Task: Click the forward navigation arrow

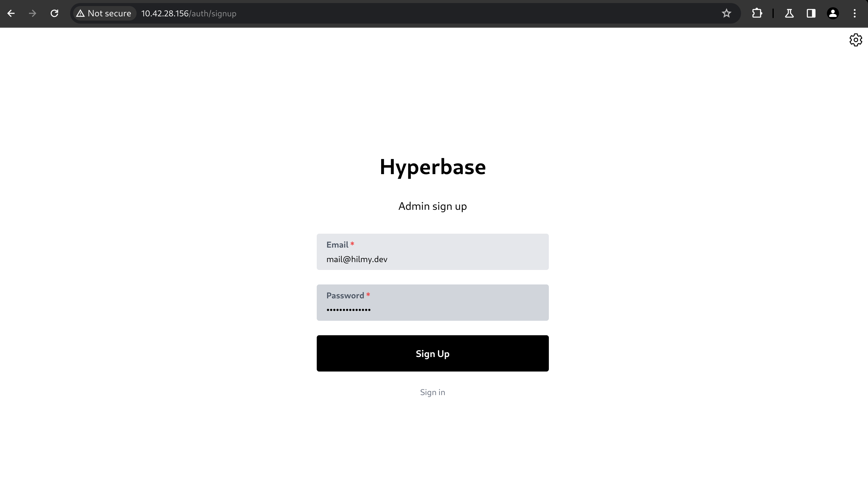Action: coord(33,13)
